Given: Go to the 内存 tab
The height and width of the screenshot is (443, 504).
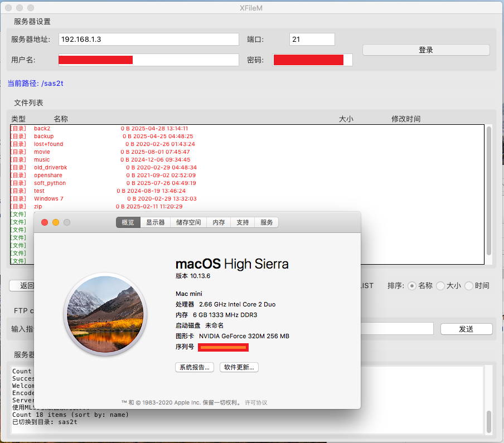Looking at the screenshot, I should [219, 222].
